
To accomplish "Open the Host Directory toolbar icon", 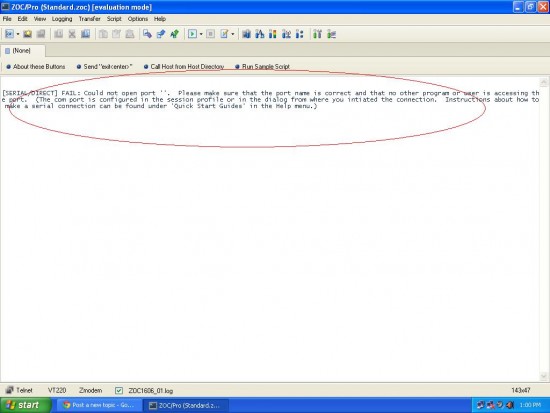I will pyautogui.click(x=27, y=34).
